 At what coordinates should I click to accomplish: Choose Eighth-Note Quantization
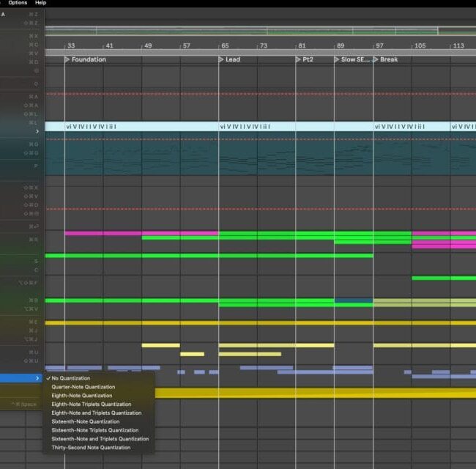[x=82, y=396]
